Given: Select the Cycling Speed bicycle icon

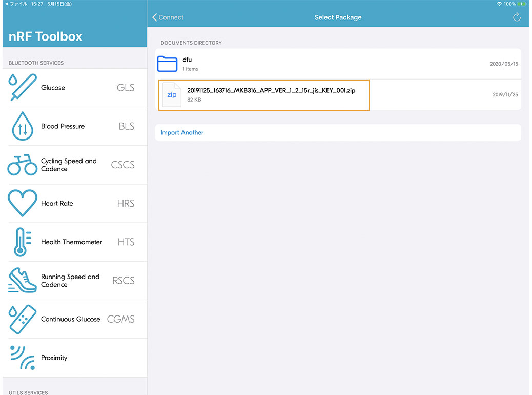Looking at the screenshot, I should [x=23, y=165].
